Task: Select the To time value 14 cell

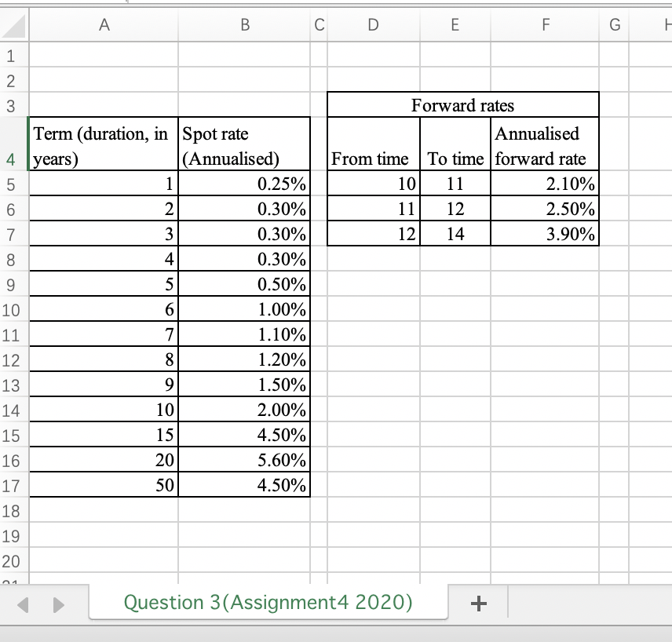Action: (455, 233)
